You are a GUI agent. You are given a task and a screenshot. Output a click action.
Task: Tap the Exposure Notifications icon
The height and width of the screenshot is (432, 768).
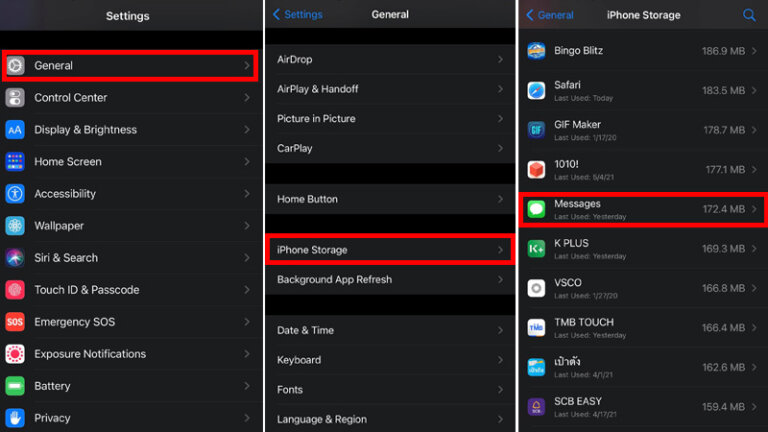15,354
